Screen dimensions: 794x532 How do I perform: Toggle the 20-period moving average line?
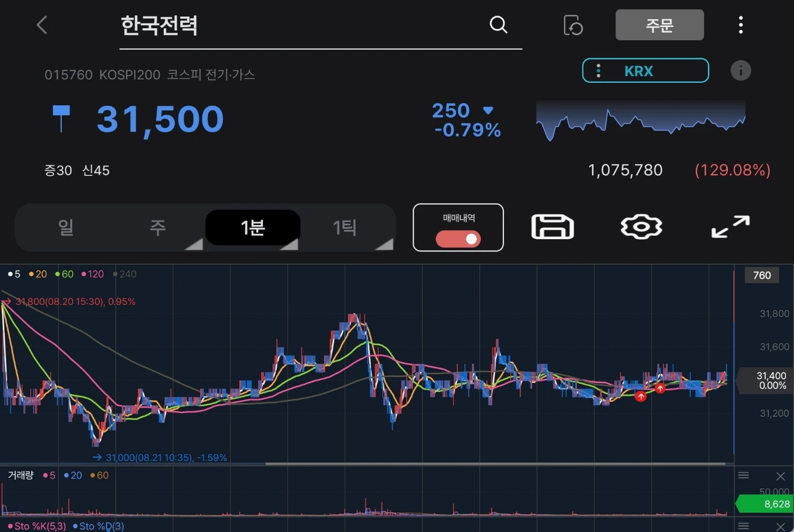tap(38, 274)
